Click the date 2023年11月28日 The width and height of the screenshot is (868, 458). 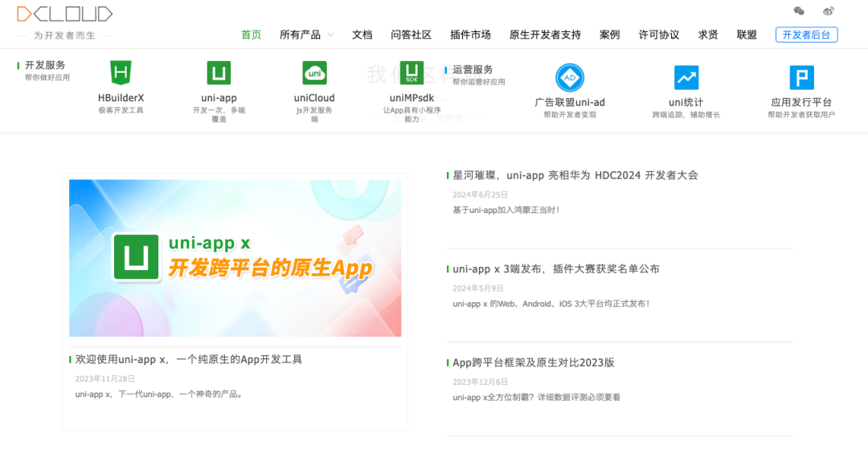tap(104, 379)
